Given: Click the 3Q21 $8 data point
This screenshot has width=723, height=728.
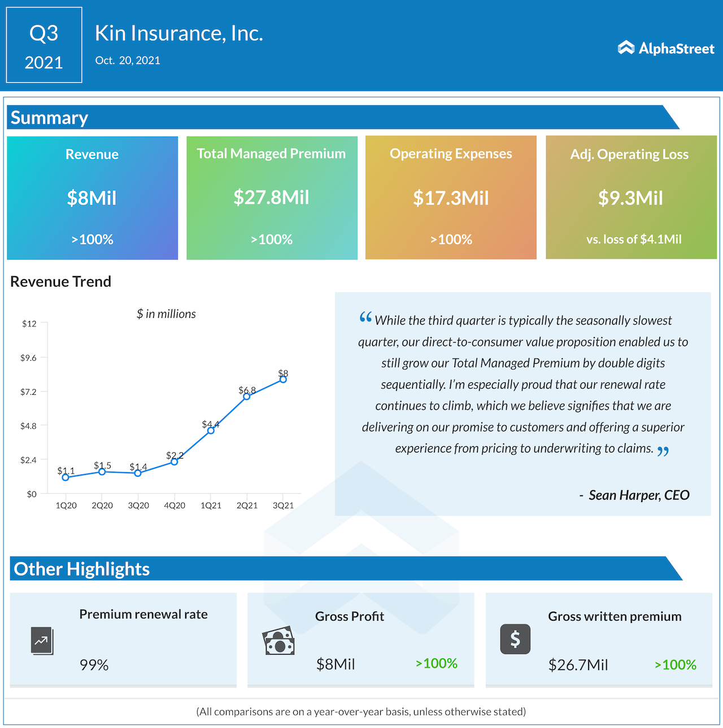Looking at the screenshot, I should point(283,380).
